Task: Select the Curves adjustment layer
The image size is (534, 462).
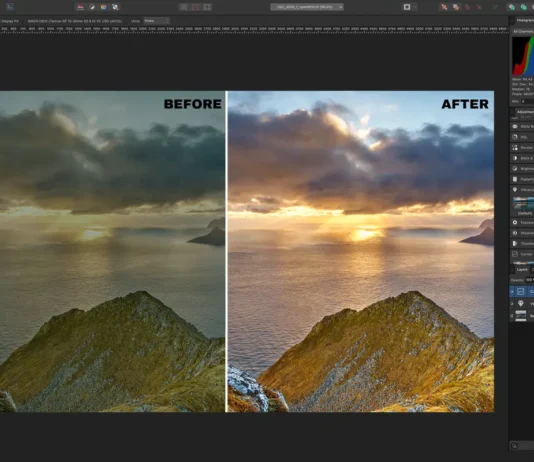Action: pos(522,291)
